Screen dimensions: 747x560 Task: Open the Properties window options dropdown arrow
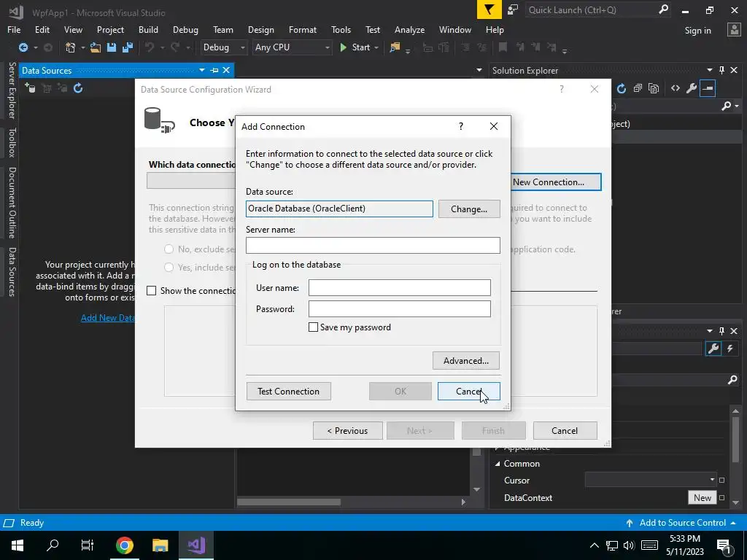click(709, 331)
